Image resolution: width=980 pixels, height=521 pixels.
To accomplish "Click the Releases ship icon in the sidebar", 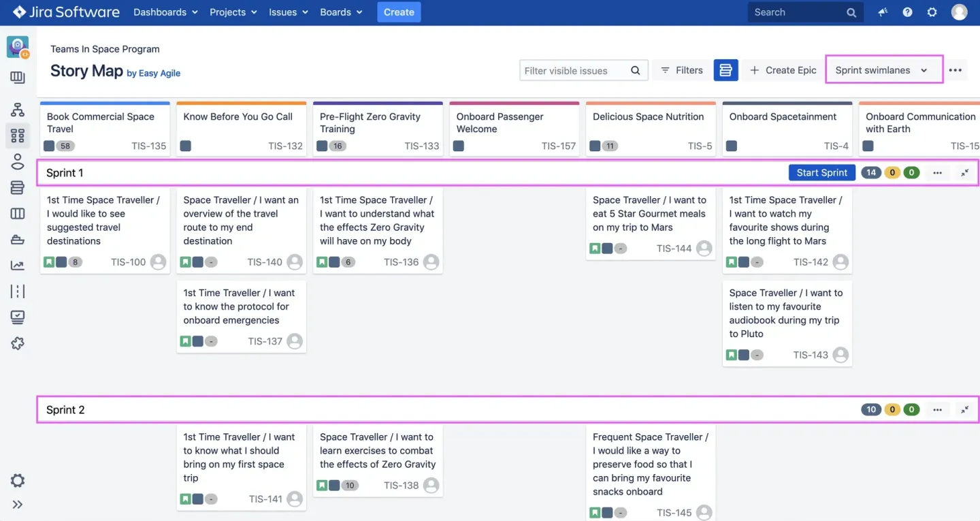I will [18, 238].
